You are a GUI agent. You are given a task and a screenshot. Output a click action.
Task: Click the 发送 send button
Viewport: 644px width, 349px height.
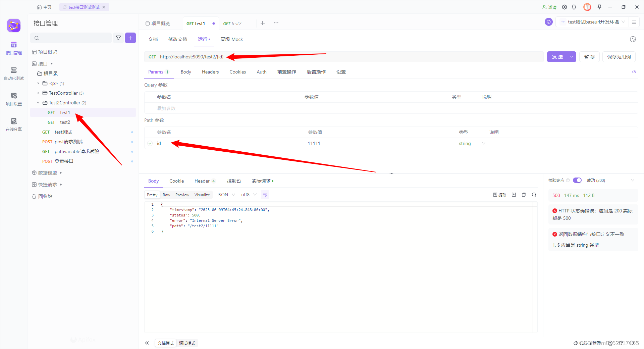(557, 57)
